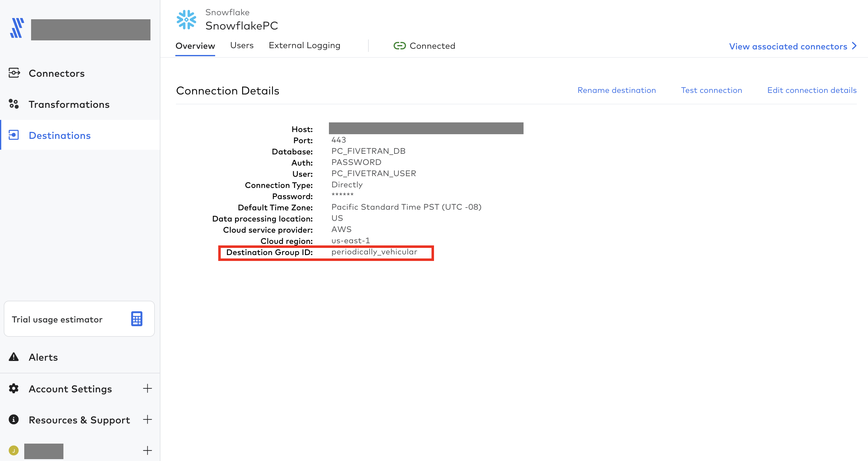Click the cloud region us-east-1
The height and width of the screenshot is (461, 868).
350,240
